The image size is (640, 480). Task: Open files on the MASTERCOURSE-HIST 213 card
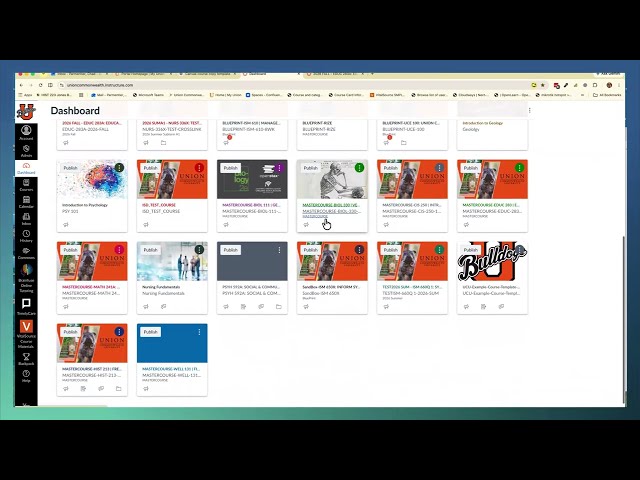118,389
